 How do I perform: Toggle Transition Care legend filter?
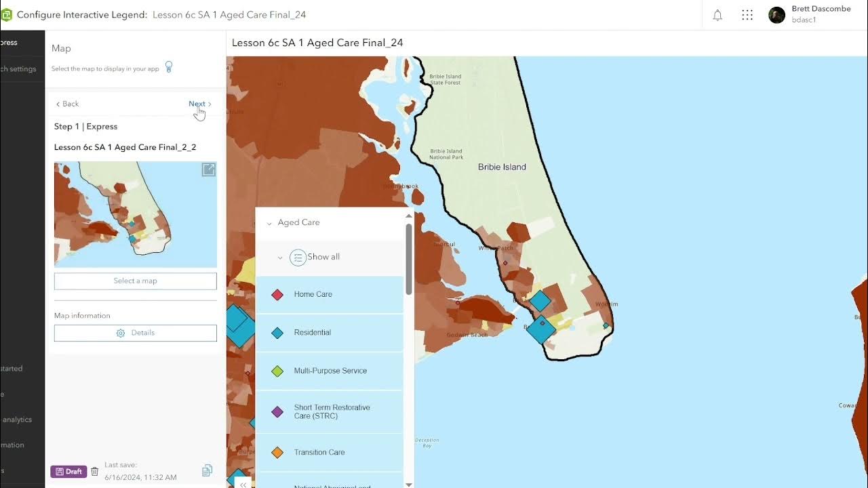pos(330,452)
